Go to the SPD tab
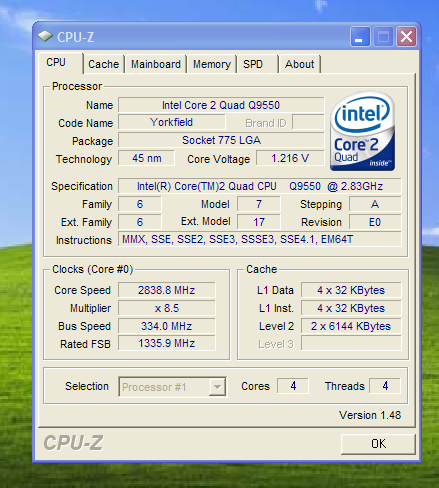This screenshot has height=488, width=439. coord(257,64)
